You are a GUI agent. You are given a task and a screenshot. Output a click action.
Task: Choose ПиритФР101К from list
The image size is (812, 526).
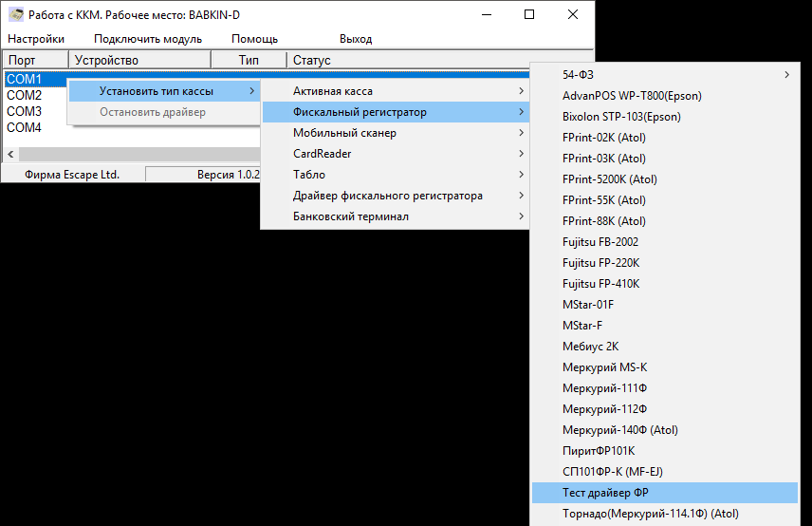(665, 451)
